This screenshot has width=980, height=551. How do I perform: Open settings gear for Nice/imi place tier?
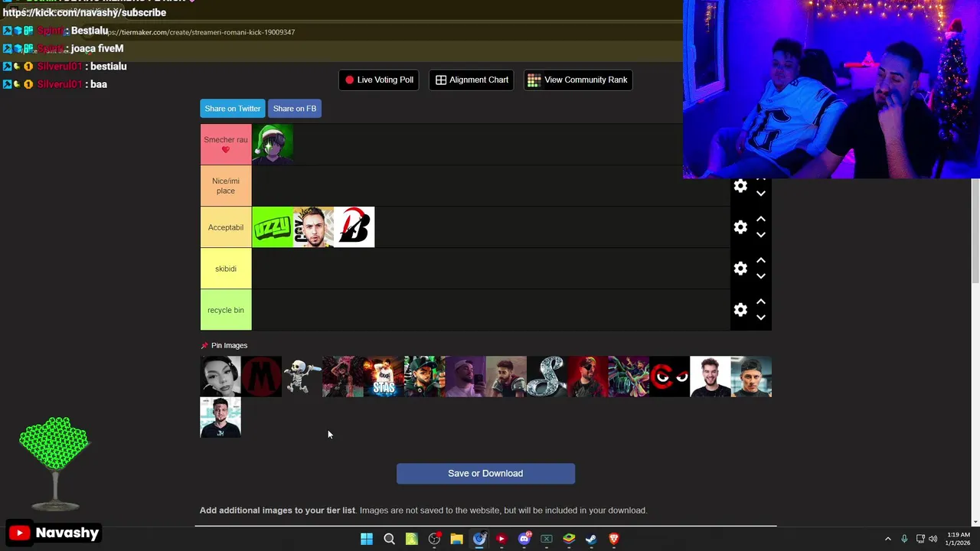(740, 186)
